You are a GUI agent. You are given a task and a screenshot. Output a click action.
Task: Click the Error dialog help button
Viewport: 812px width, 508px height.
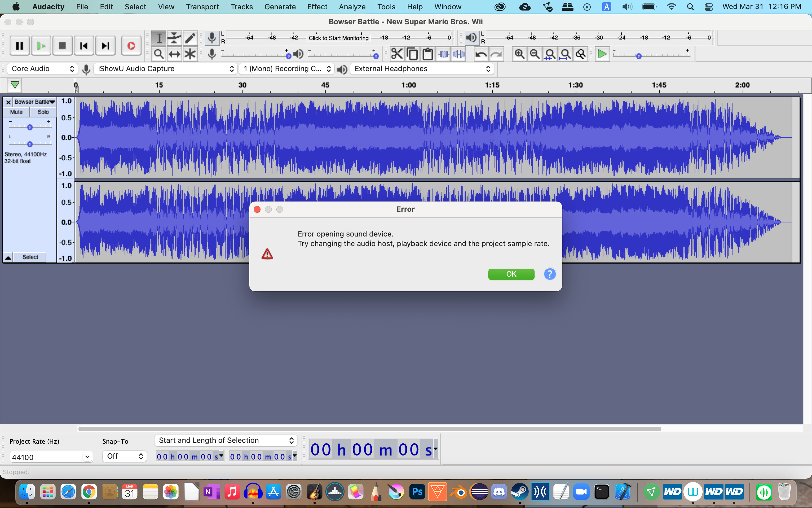point(550,274)
